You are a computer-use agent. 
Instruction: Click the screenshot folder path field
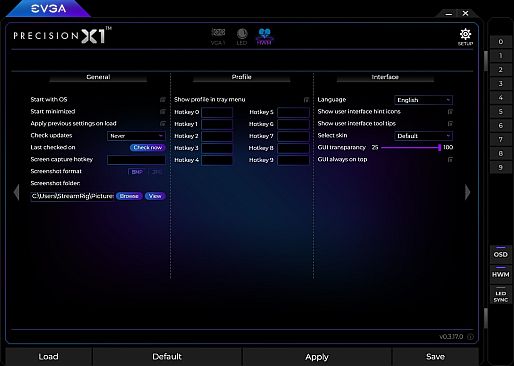click(72, 196)
